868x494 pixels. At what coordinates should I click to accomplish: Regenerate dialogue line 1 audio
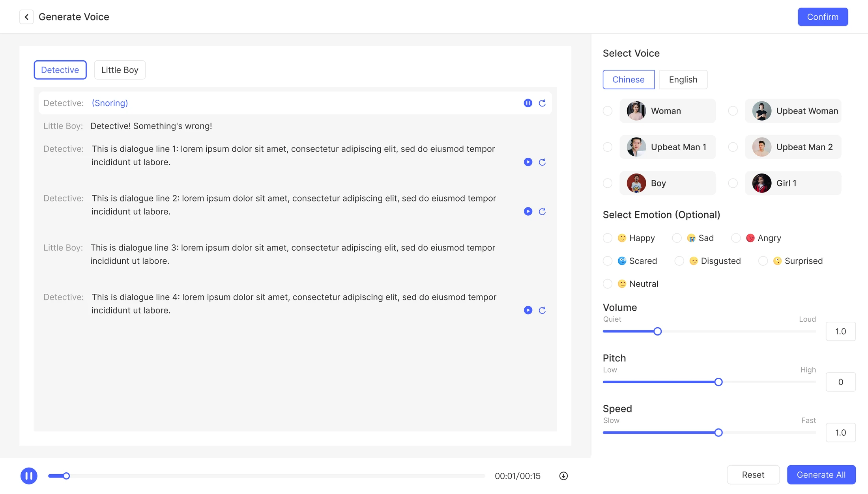tap(542, 162)
